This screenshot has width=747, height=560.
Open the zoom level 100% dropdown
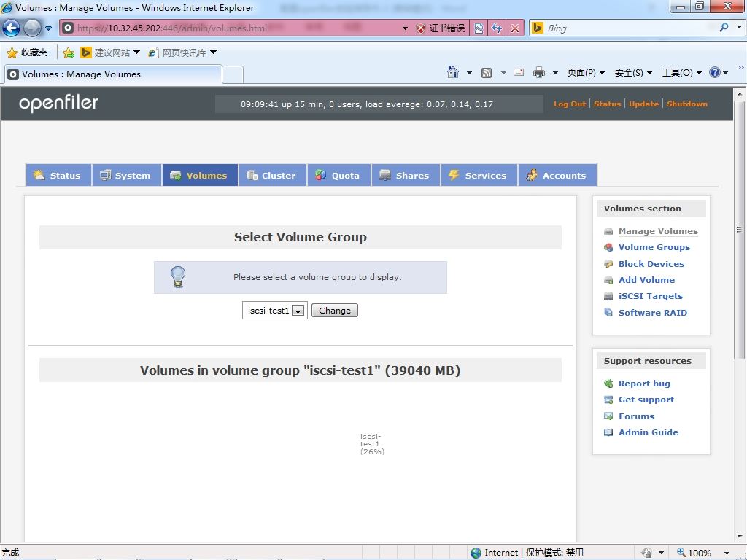click(x=727, y=553)
